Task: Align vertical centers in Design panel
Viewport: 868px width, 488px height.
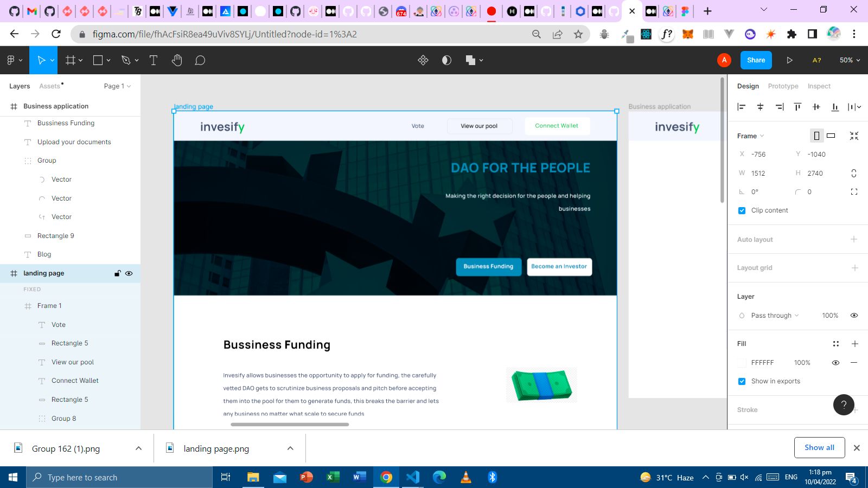Action: click(816, 107)
